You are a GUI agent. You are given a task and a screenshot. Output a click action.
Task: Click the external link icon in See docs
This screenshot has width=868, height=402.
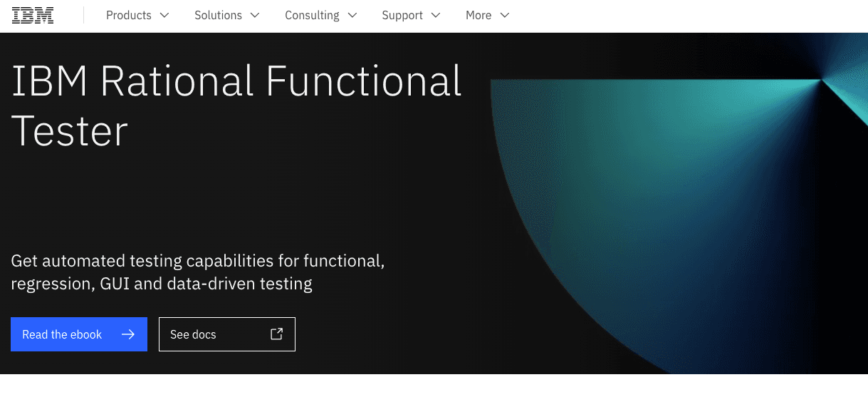(x=277, y=334)
